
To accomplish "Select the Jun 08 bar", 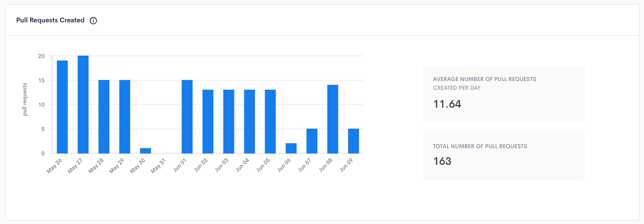I will pos(333,119).
